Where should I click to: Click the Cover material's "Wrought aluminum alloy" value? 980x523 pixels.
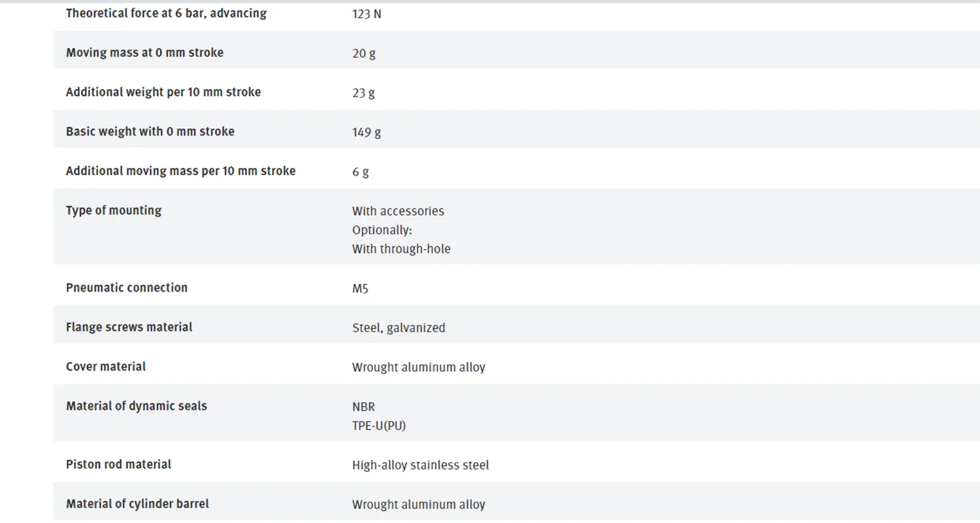[x=419, y=367]
